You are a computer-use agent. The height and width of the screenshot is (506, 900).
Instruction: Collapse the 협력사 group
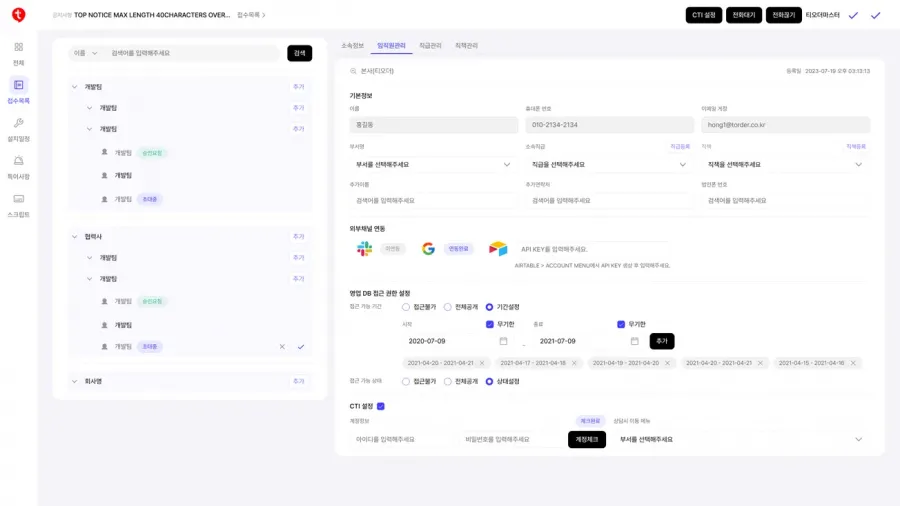(75, 236)
